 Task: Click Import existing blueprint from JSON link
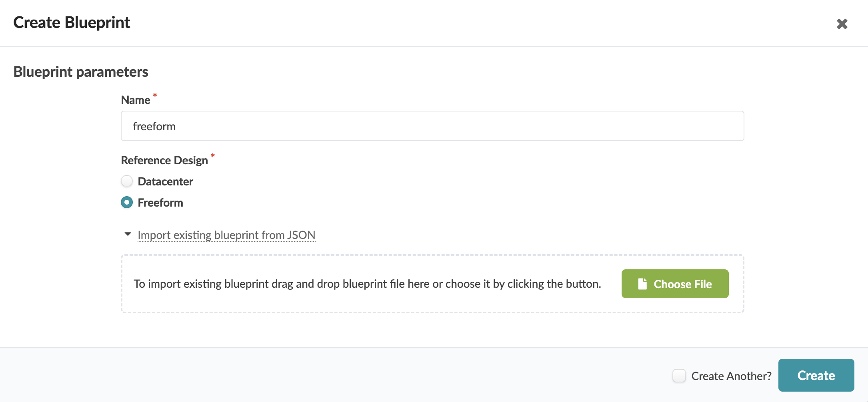pos(226,235)
